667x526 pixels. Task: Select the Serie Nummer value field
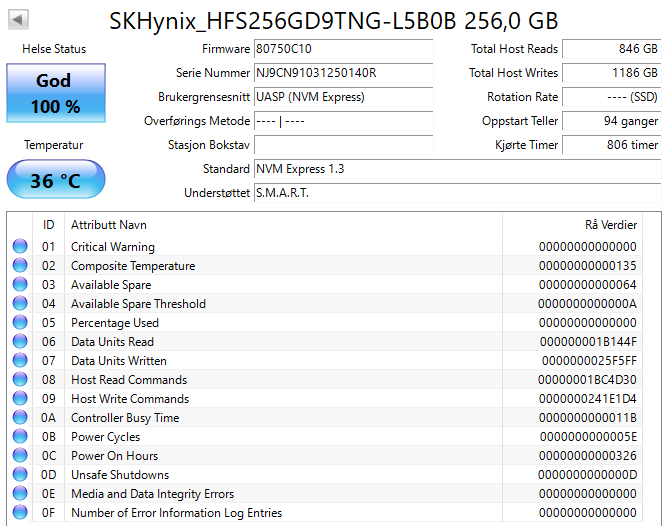coord(343,73)
